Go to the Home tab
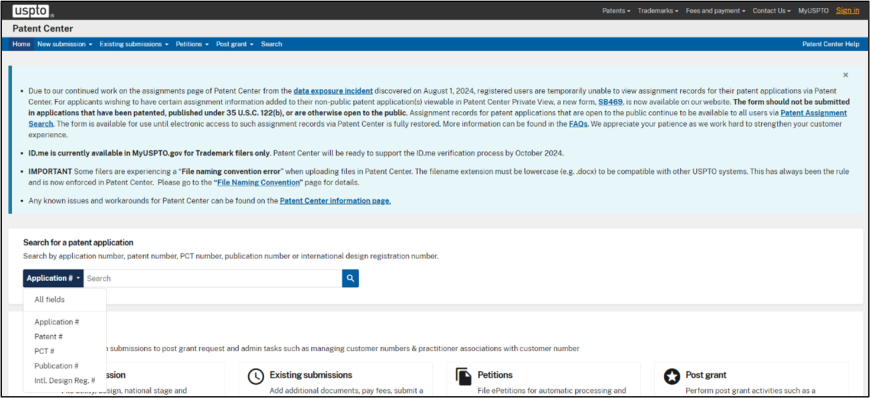 coord(21,44)
